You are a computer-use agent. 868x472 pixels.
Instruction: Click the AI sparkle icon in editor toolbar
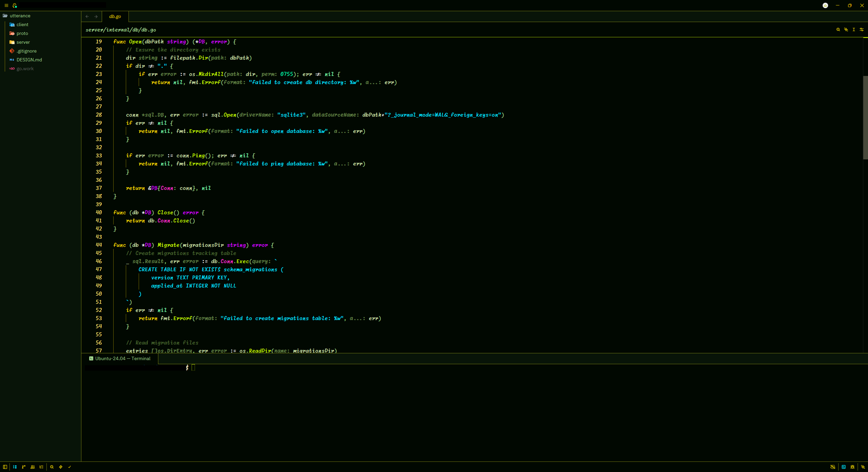tap(846, 29)
